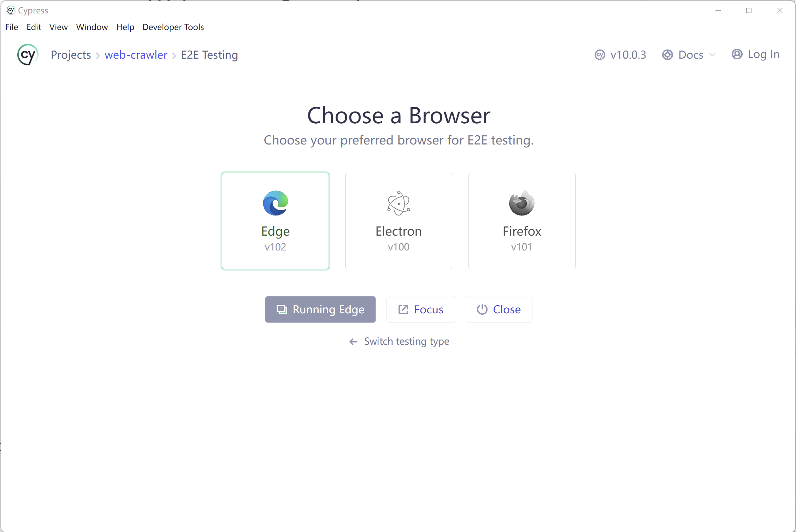This screenshot has height=532, width=796.
Task: Select the Edge browser card
Action: (275, 221)
